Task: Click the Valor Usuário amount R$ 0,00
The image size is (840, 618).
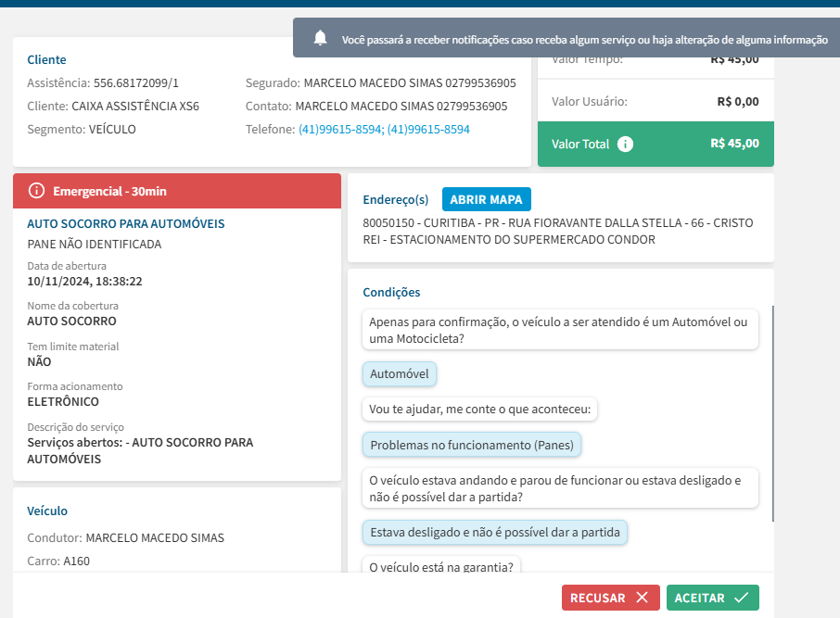Action: (x=738, y=101)
